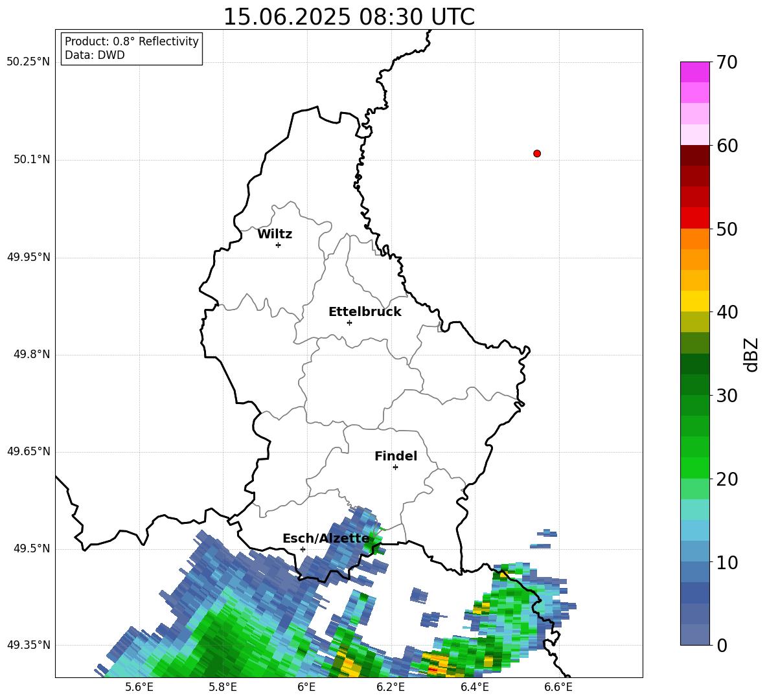Click the yellow swatch just above 40
767x700 pixels.
click(x=694, y=301)
